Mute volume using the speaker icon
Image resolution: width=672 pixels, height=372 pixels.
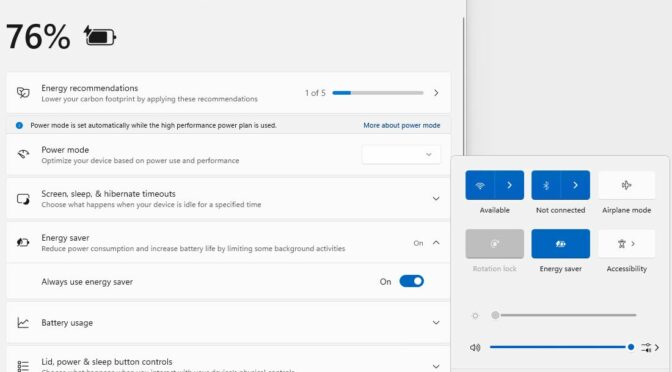point(475,348)
